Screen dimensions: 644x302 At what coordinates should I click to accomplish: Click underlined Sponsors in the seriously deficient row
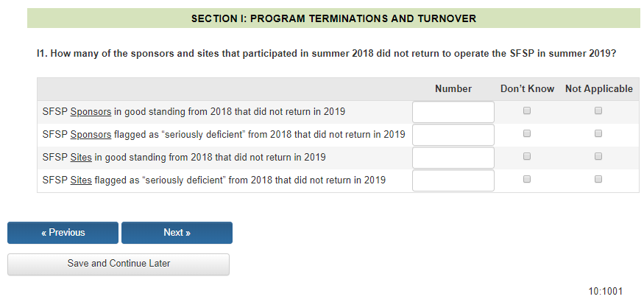91,135
